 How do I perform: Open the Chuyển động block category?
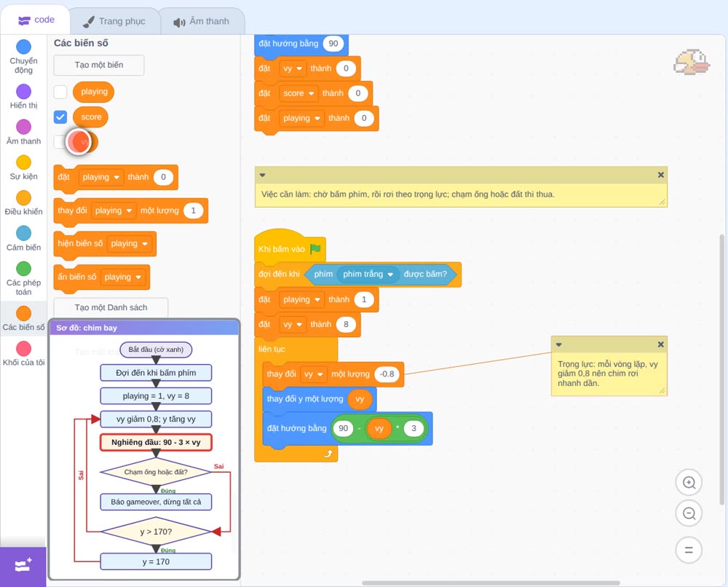click(23, 56)
